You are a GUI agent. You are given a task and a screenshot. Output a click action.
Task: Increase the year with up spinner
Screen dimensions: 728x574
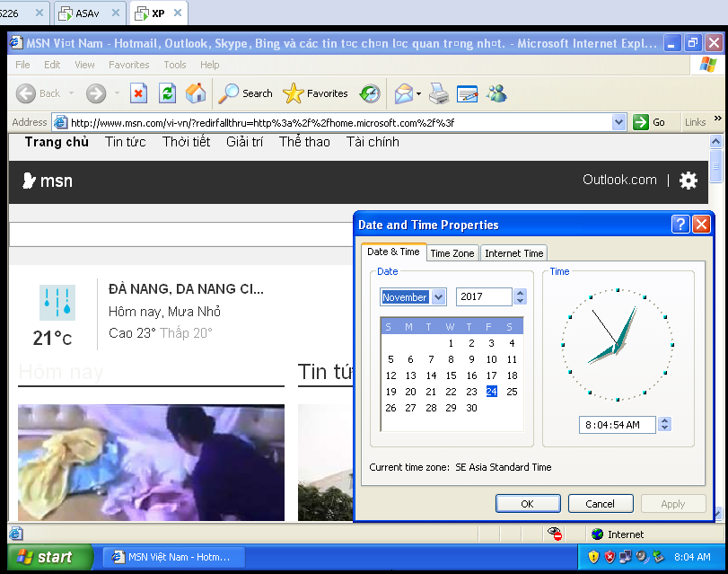pos(520,292)
